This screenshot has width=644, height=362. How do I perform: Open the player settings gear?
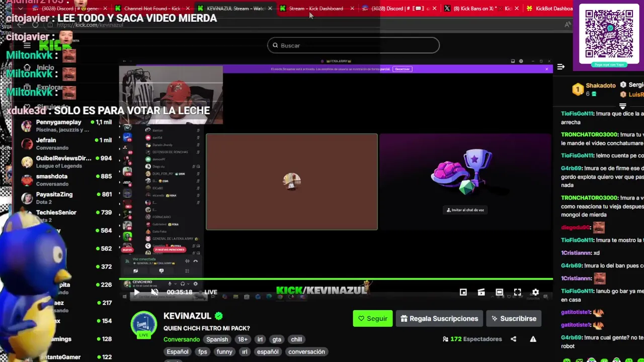coord(535,292)
